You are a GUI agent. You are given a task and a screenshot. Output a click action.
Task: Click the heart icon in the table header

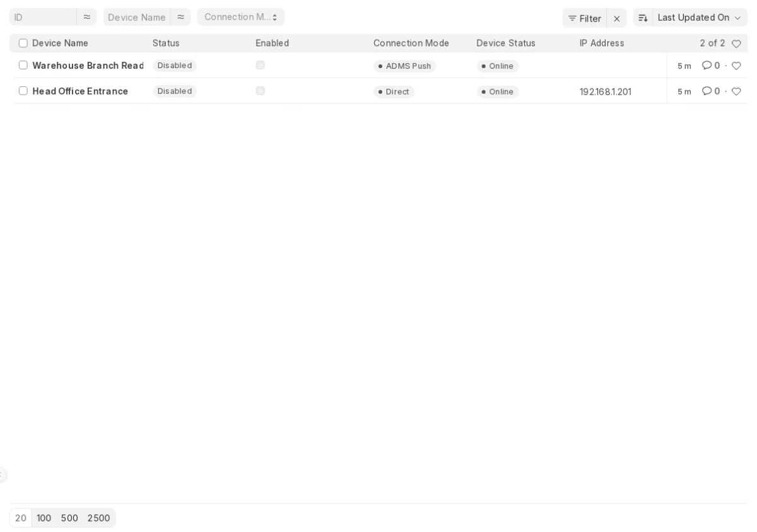pos(736,43)
